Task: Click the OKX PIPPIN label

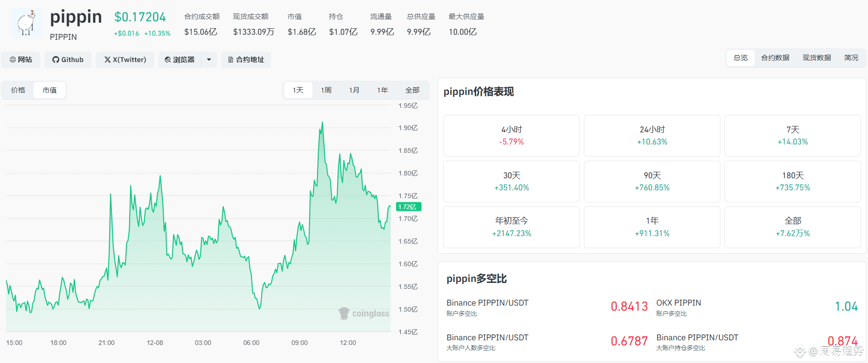Action: (x=679, y=303)
